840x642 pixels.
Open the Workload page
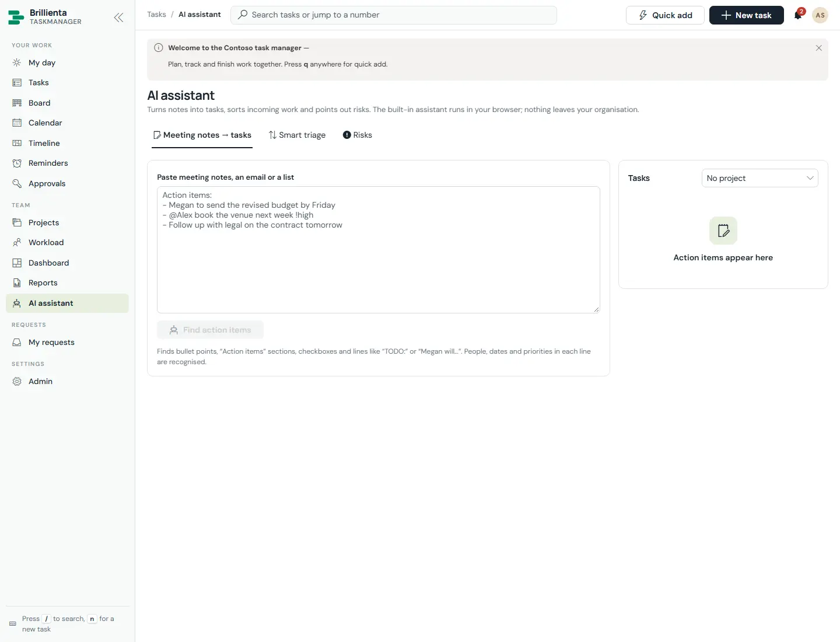[67, 243]
